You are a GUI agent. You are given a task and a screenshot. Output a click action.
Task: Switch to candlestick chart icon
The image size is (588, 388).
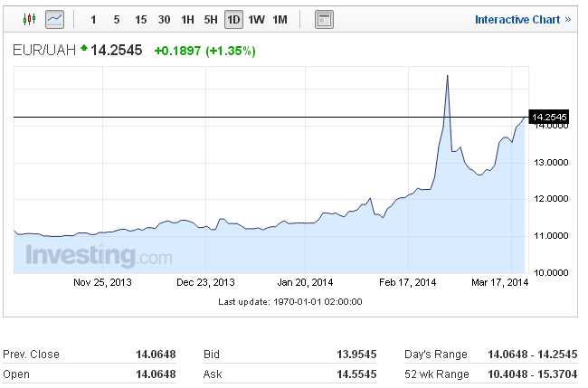pyautogui.click(x=29, y=19)
